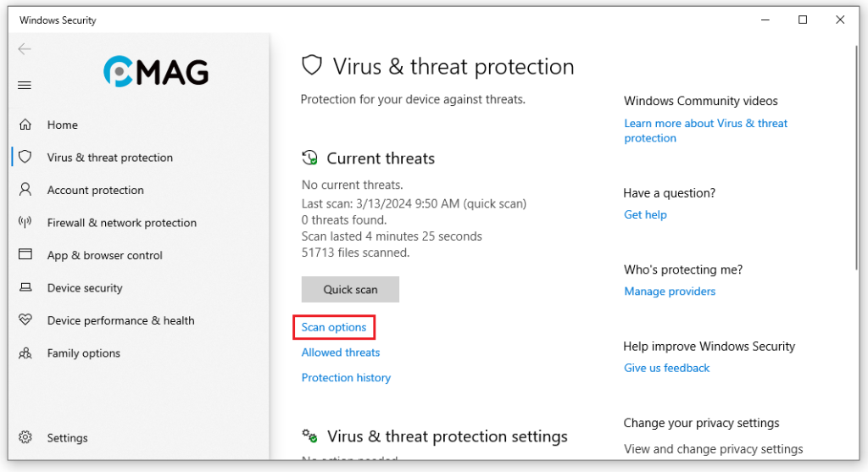Click the Virus & threat protection shield icon
The height and width of the screenshot is (472, 868).
[25, 157]
